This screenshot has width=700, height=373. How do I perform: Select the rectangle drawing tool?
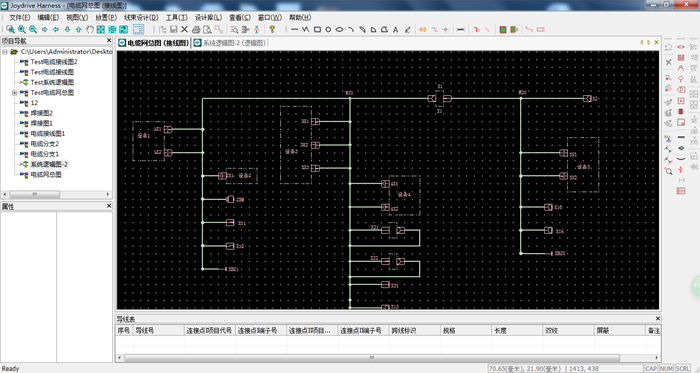click(x=317, y=29)
